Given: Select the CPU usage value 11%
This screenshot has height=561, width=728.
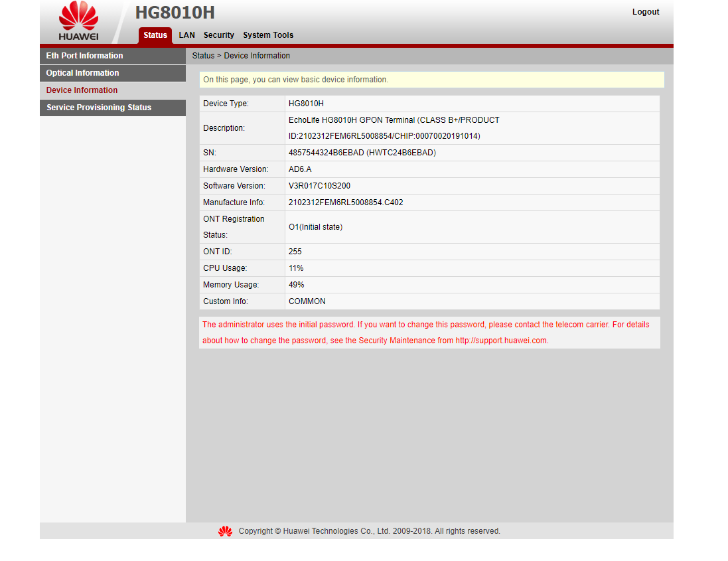Looking at the screenshot, I should 296,268.
